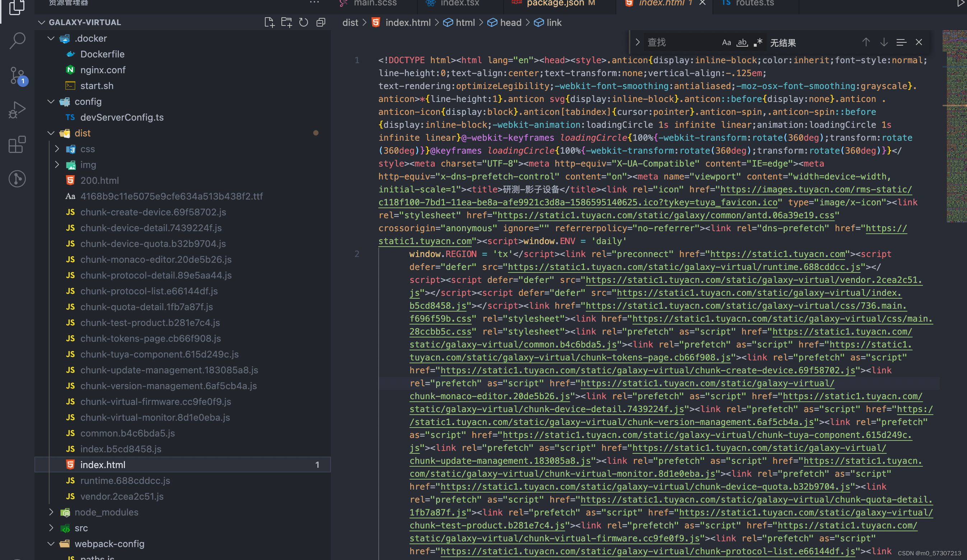Switch to the index.tsx tab
The image size is (967, 560).
(x=460, y=3)
